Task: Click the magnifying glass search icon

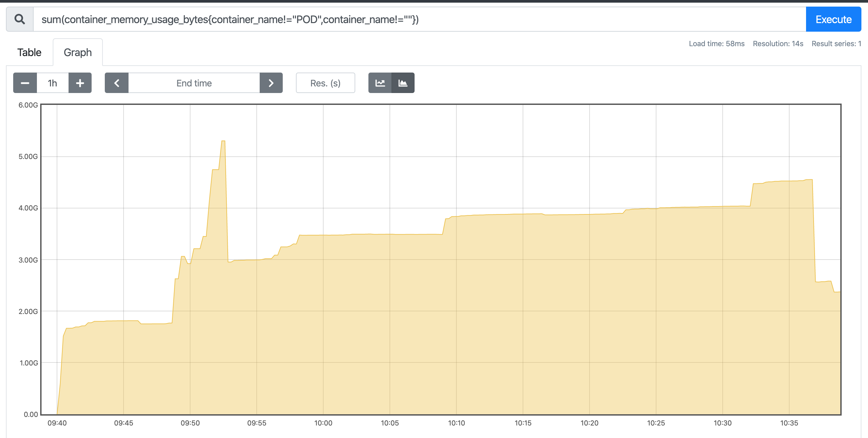Action: pos(20,19)
